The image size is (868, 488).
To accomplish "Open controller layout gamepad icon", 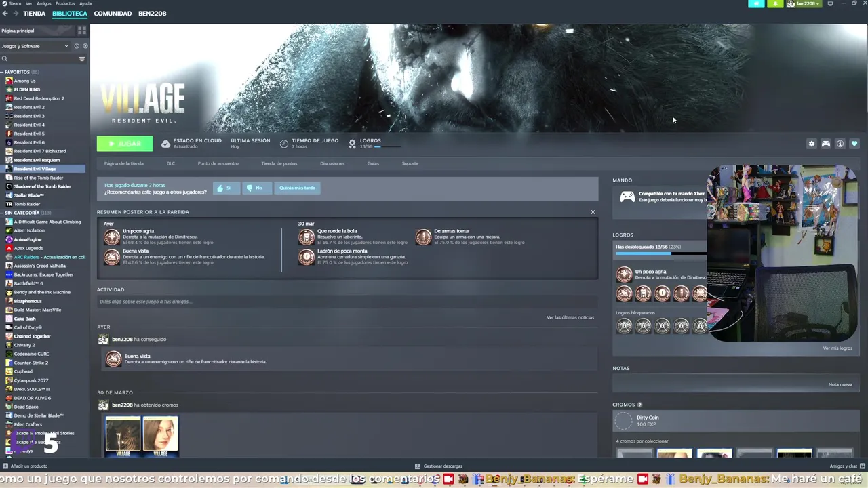I will [x=826, y=144].
